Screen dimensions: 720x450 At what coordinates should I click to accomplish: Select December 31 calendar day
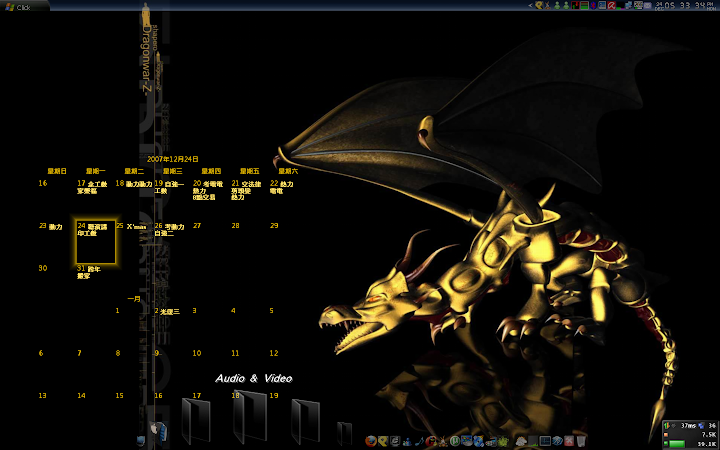tap(88, 273)
